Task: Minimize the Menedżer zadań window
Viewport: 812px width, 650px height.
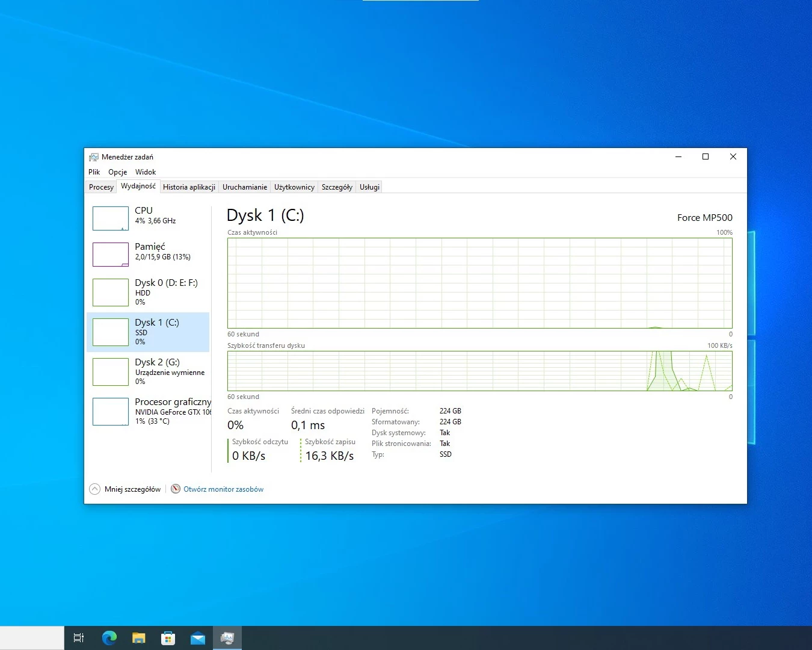Action: pos(678,156)
